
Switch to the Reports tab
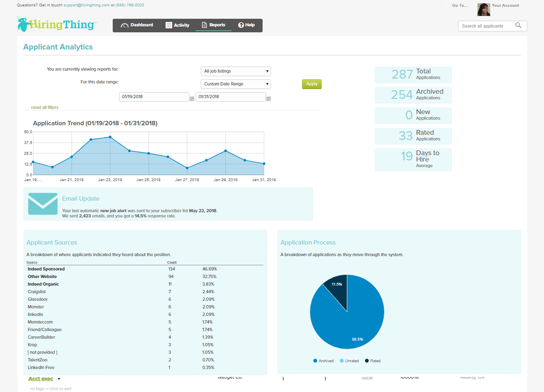(214, 25)
